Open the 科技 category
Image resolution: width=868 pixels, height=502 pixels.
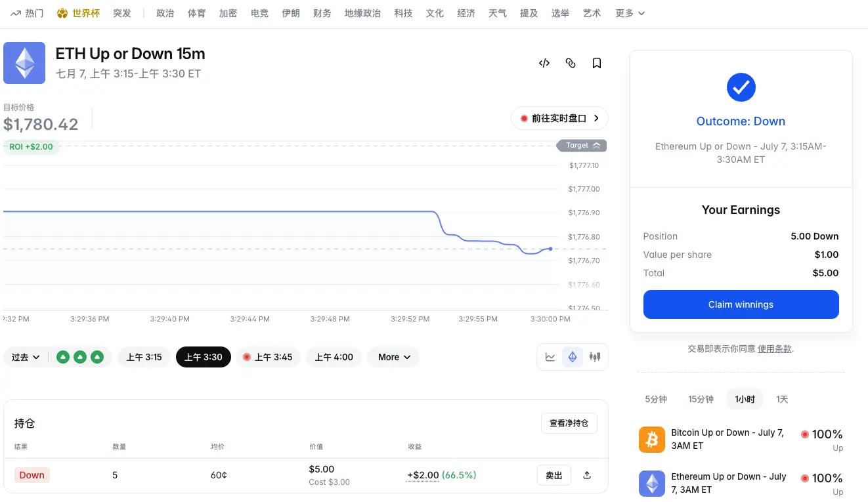pos(403,13)
